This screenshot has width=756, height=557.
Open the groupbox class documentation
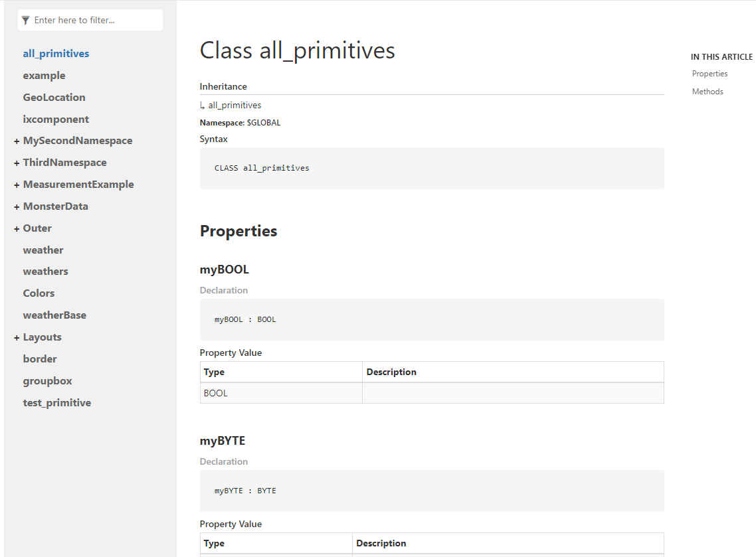click(47, 380)
